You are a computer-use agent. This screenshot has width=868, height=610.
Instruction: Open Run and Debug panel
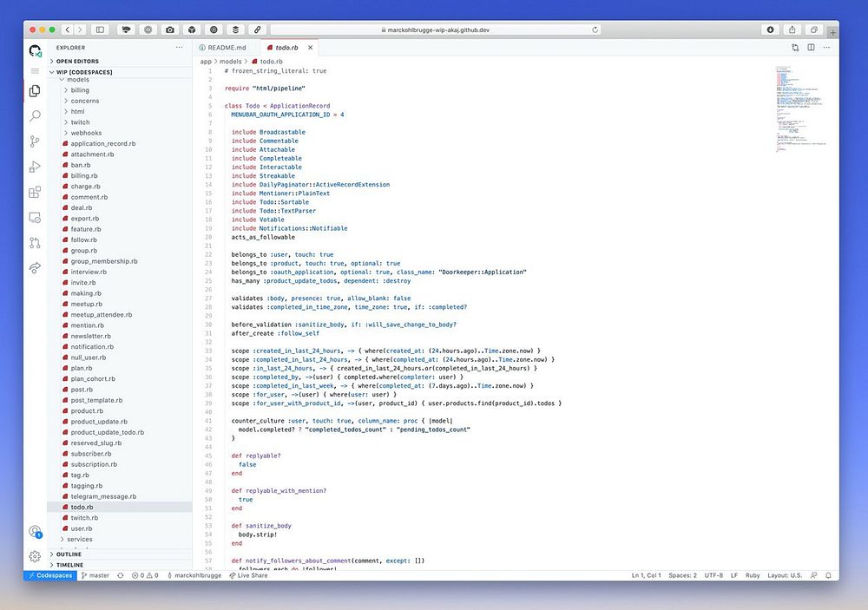pos(35,167)
